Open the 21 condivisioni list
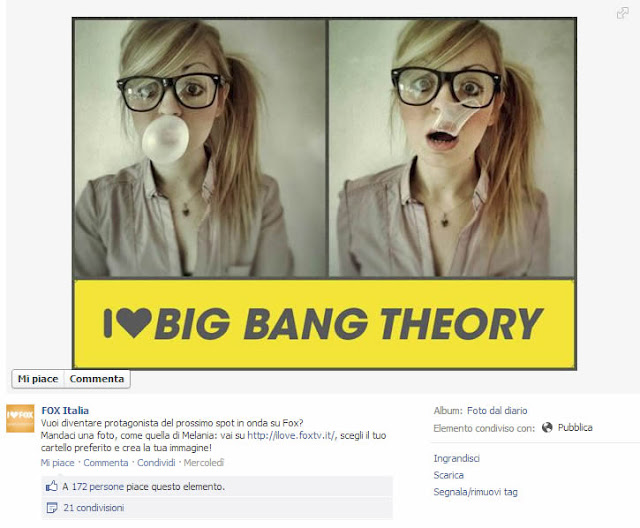 coord(94,508)
